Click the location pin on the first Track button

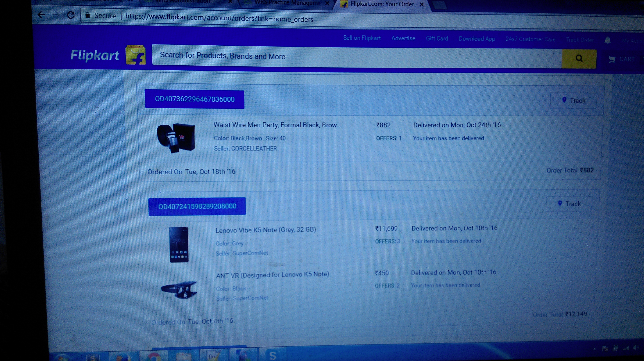tap(564, 100)
